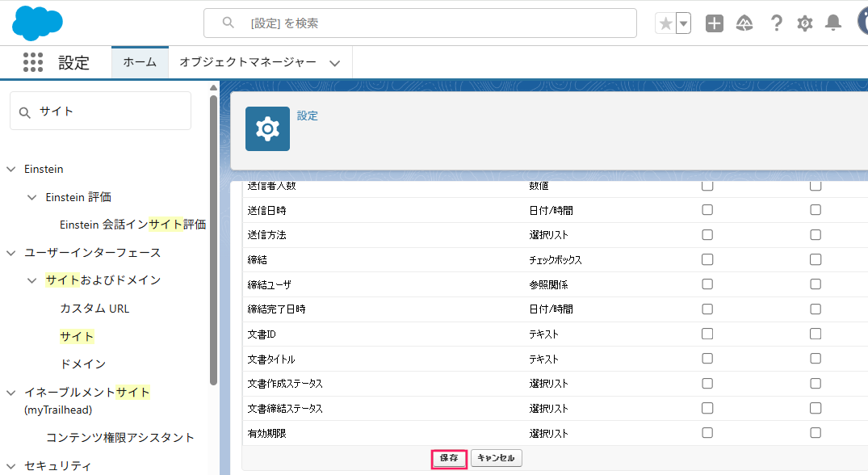Click the 文書ID field name

pos(262,334)
